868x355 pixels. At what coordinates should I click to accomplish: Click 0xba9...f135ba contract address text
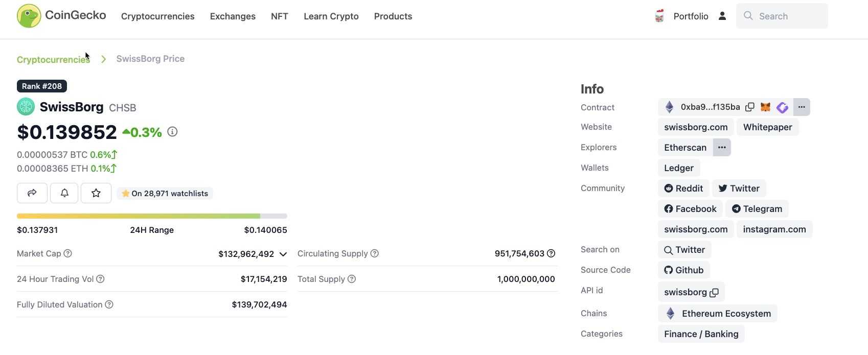[711, 107]
